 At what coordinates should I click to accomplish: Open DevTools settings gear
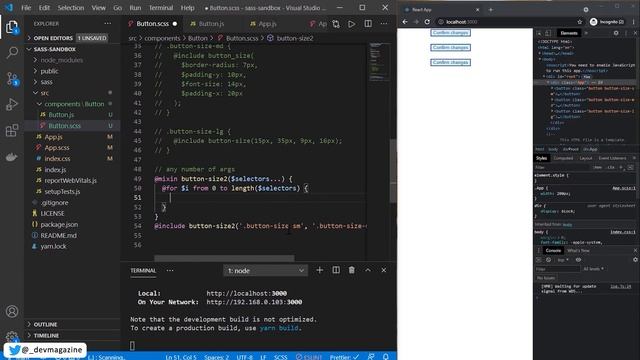tap(616, 33)
